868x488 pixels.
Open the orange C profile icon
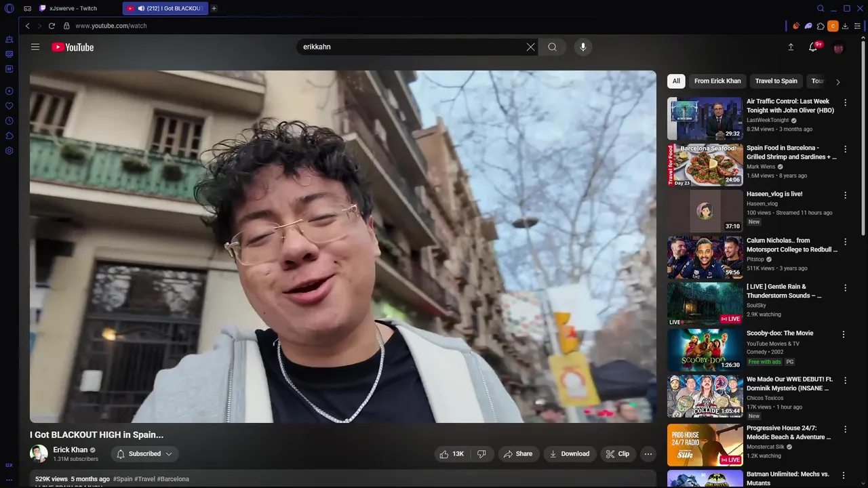point(833,26)
